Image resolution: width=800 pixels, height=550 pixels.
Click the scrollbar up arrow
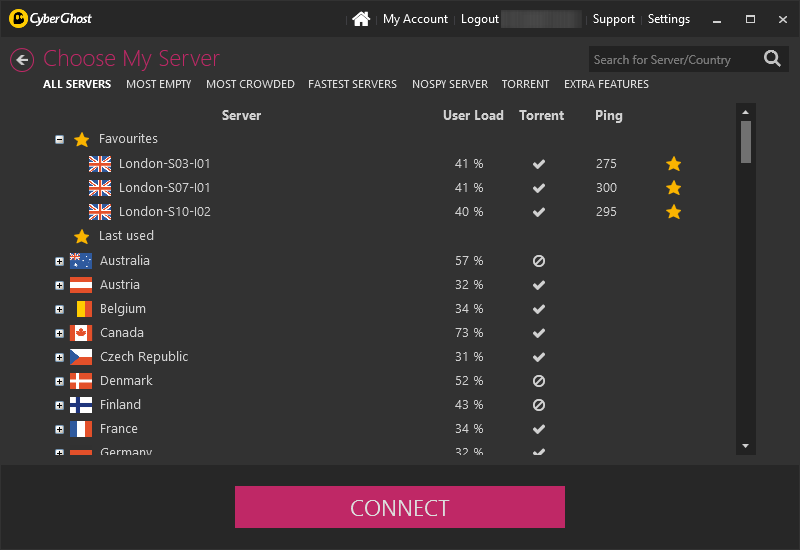pyautogui.click(x=745, y=112)
